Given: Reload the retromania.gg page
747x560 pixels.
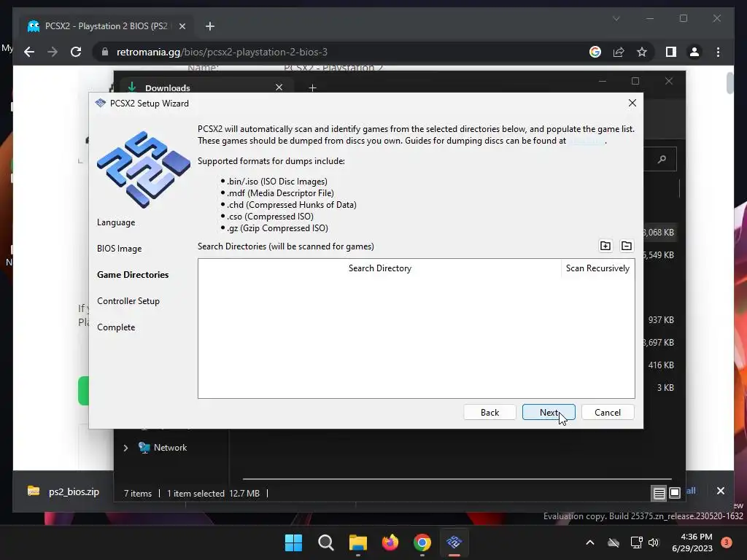Looking at the screenshot, I should 76,52.
